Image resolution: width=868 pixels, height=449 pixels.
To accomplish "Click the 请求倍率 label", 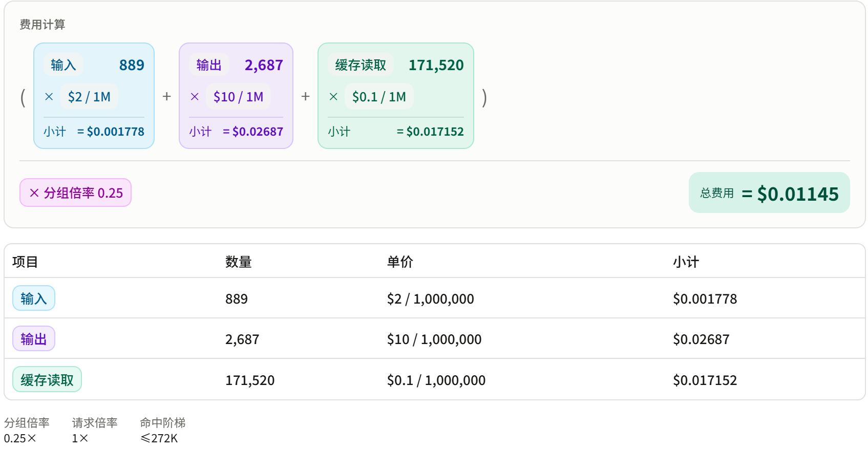I will pos(95,423).
